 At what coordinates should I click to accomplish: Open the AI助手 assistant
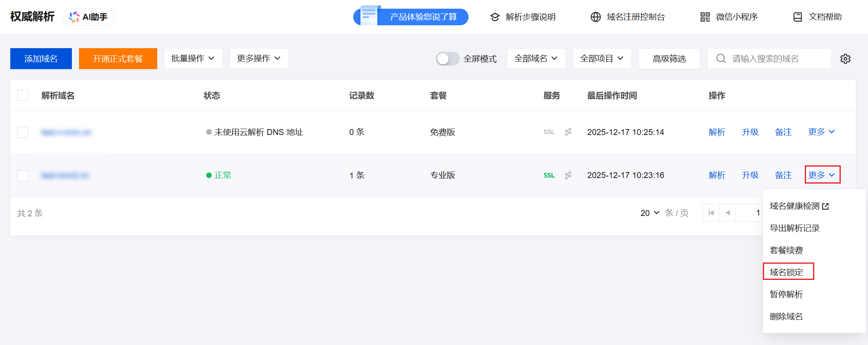88,17
